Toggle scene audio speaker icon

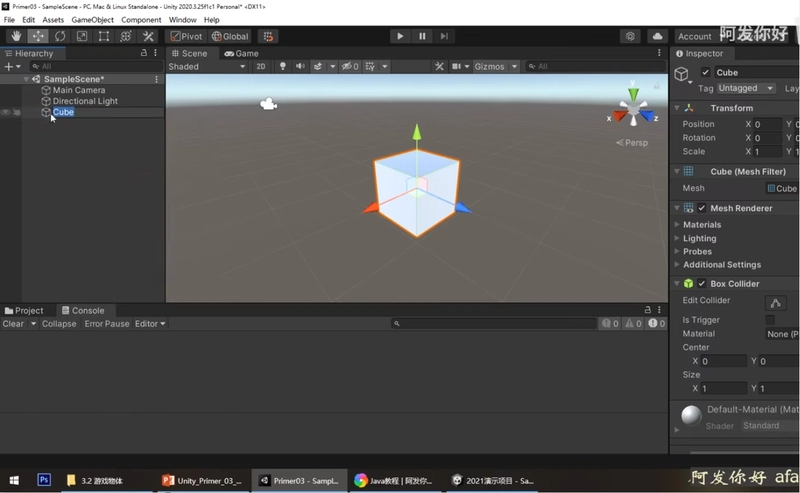(300, 66)
